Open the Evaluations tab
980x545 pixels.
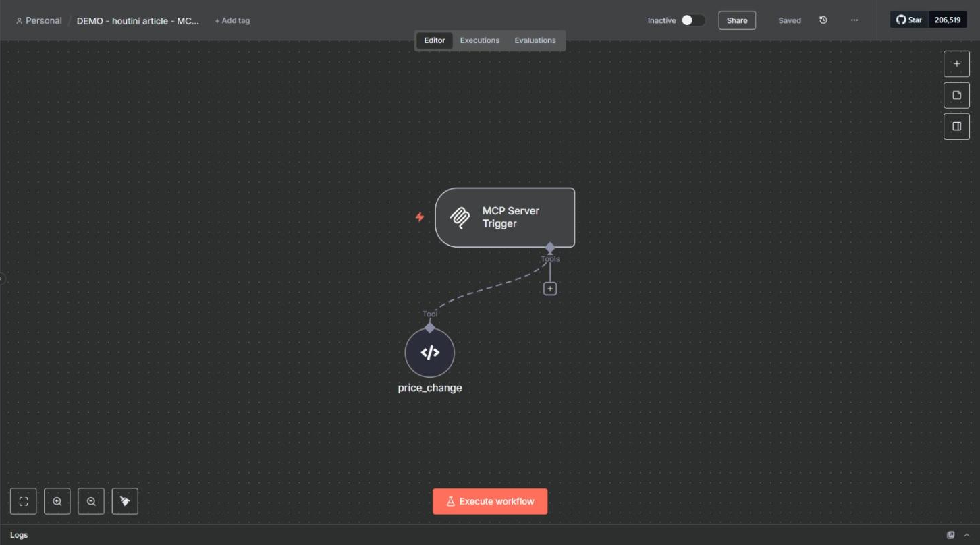tap(535, 40)
